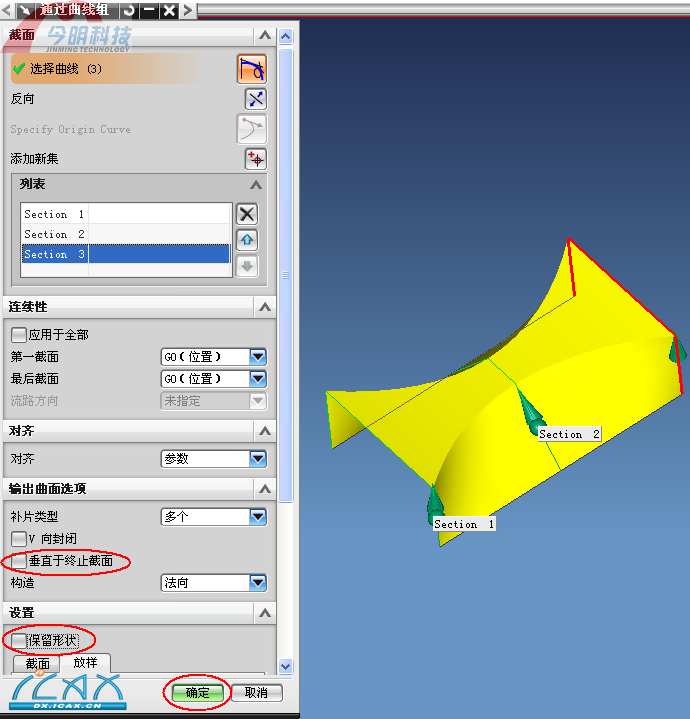Select Section 1 in the list
This screenshot has height=719, width=690.
(x=126, y=214)
